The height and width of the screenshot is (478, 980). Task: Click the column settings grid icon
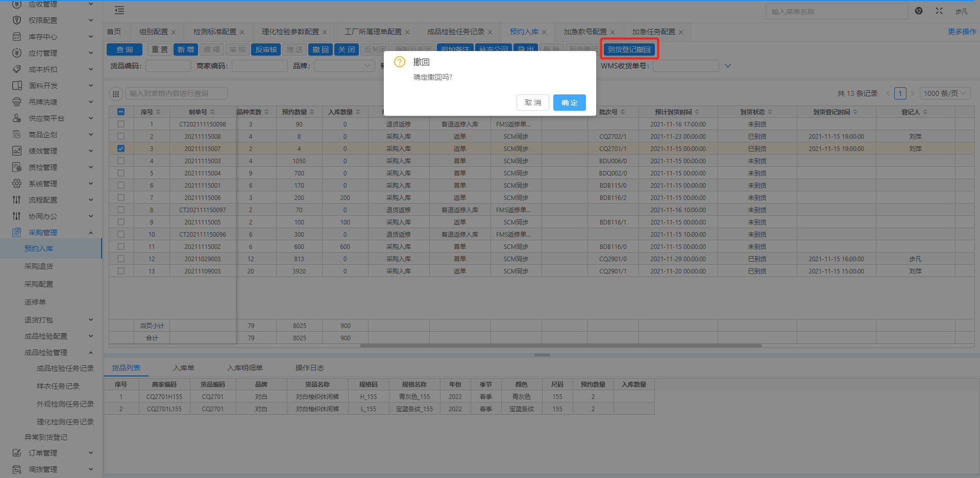coord(116,94)
